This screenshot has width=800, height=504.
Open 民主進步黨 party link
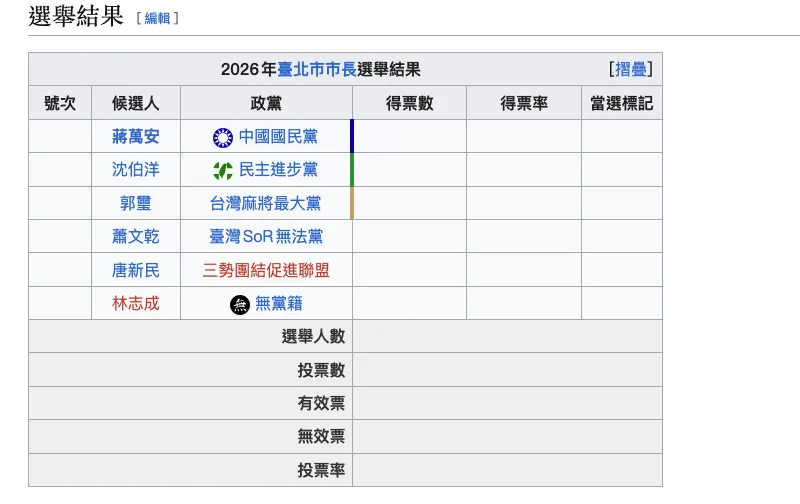click(x=278, y=169)
